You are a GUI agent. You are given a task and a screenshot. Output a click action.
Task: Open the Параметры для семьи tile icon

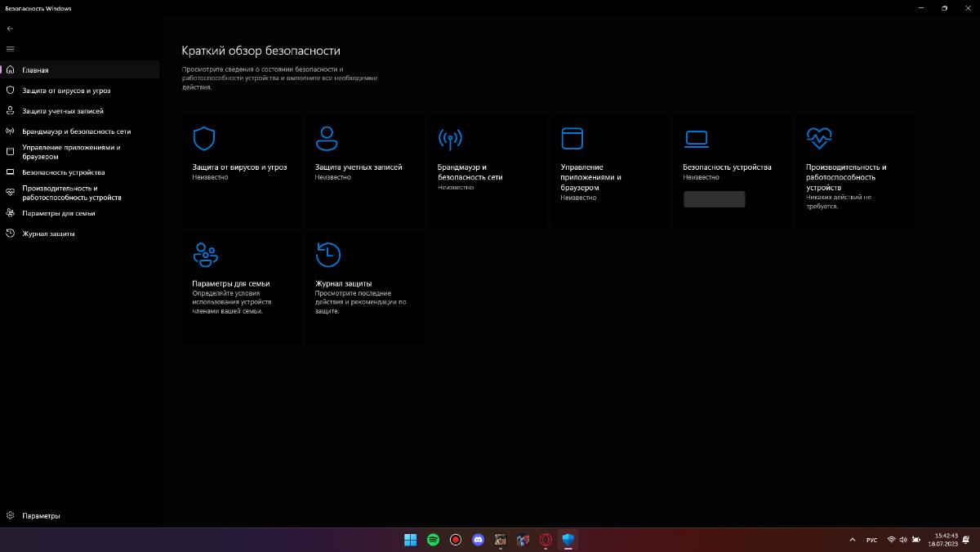205,255
